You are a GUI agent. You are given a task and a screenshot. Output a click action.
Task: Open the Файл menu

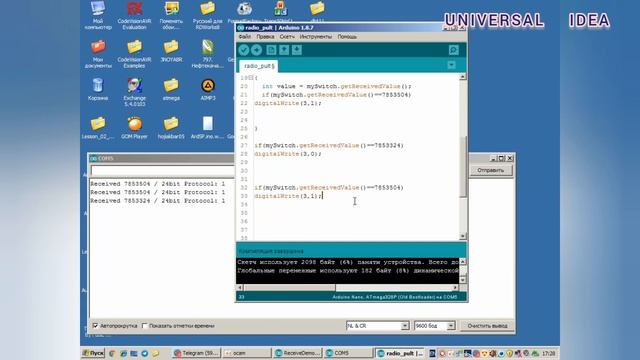click(x=244, y=37)
